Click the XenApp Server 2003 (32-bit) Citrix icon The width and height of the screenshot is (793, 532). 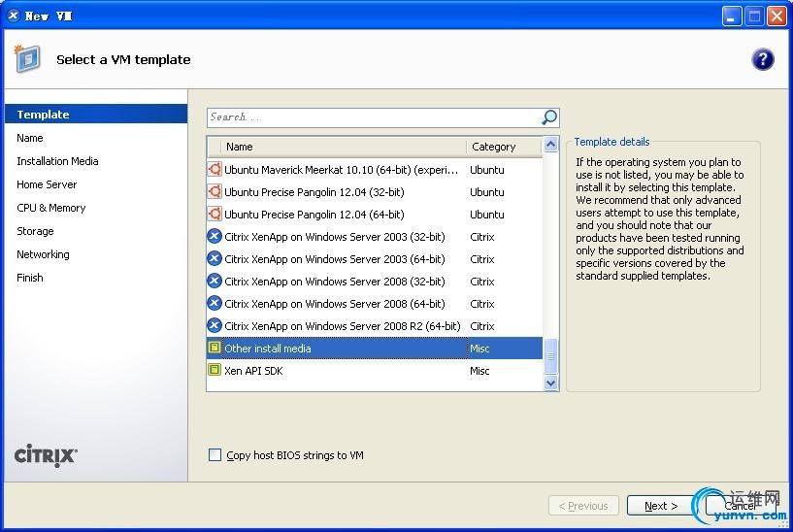point(215,236)
